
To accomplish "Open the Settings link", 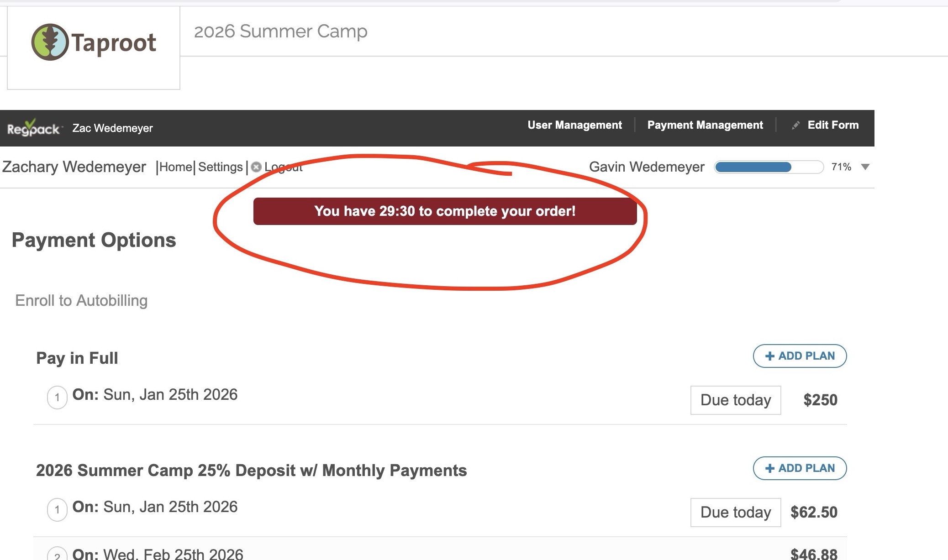I will [221, 167].
